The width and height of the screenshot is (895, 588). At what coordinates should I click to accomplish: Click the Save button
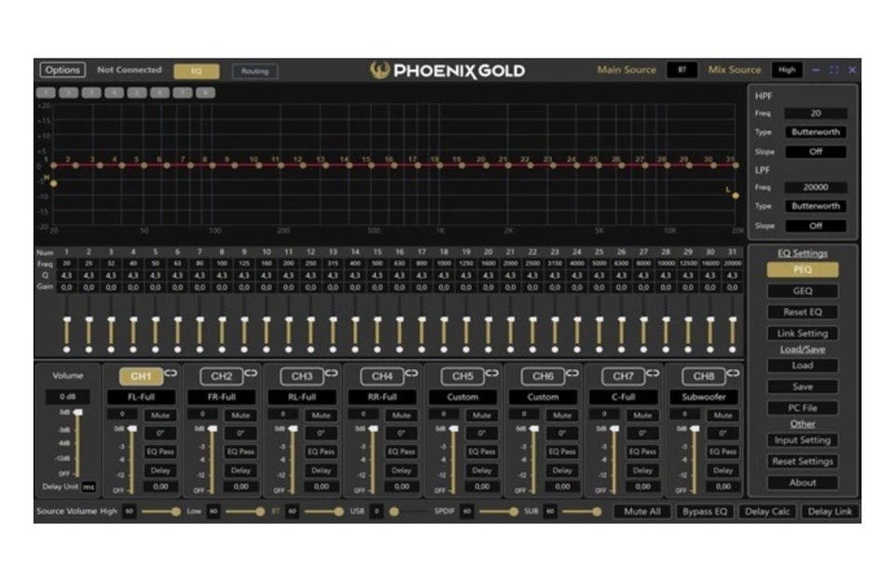click(803, 388)
